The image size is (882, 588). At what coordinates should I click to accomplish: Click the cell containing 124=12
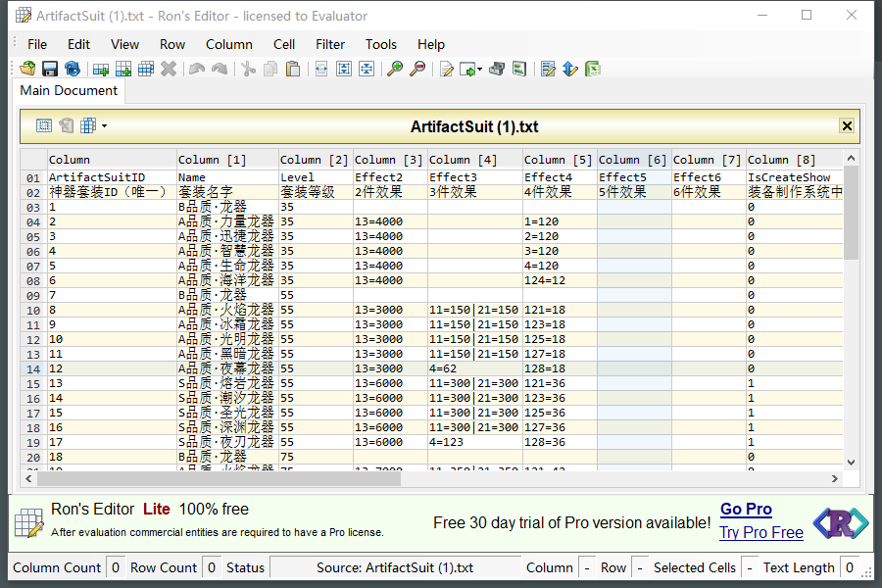560,280
